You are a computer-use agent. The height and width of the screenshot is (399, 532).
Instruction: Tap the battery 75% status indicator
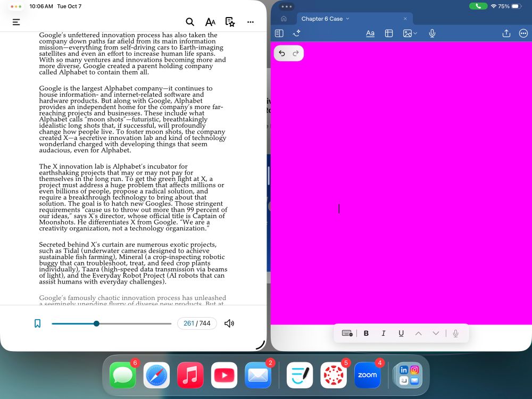click(509, 6)
